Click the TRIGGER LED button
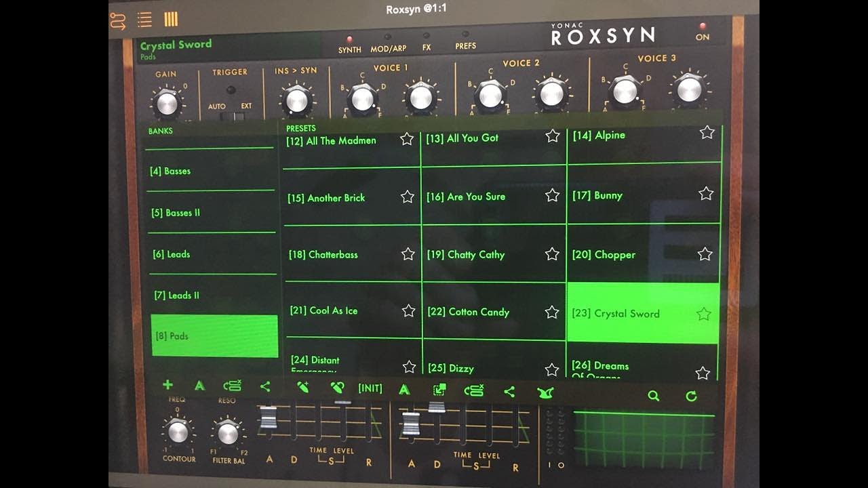The height and width of the screenshot is (488, 868). (231, 90)
